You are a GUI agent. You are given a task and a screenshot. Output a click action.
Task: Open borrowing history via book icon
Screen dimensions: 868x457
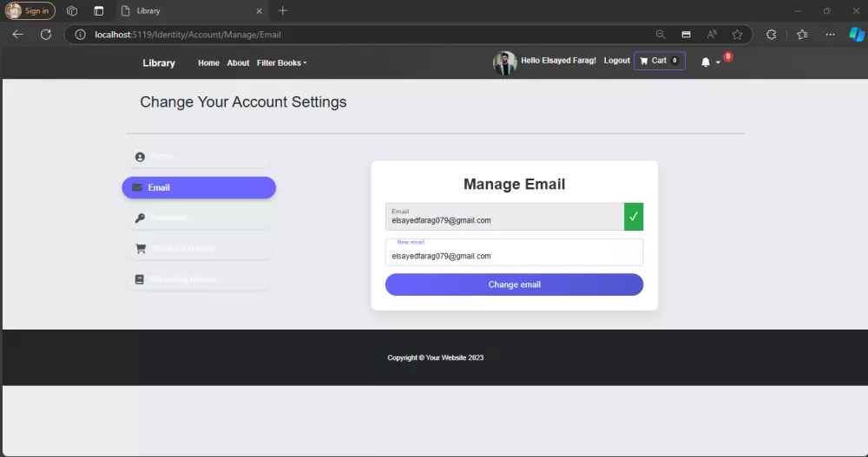coord(200,279)
